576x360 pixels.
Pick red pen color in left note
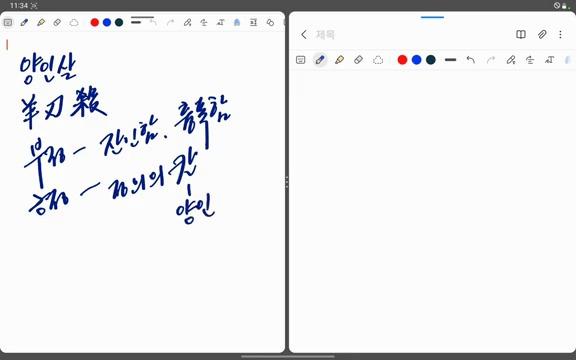coord(95,22)
